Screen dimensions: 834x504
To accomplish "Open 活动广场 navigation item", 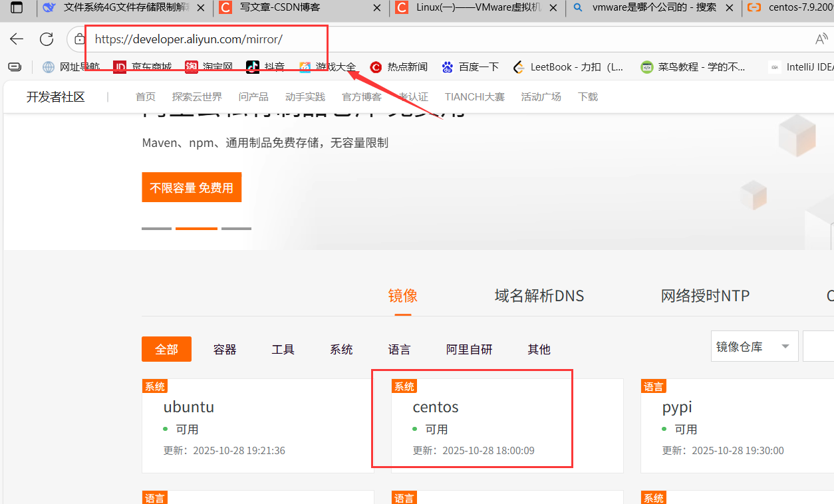I will 541,97.
